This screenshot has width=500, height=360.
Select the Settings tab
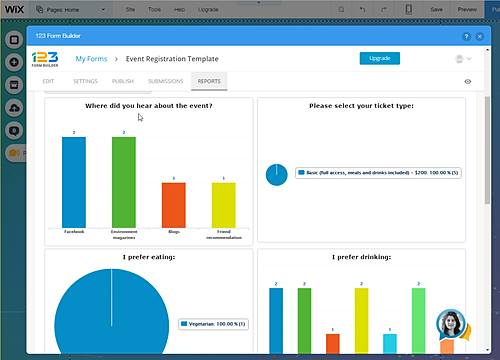[85, 81]
